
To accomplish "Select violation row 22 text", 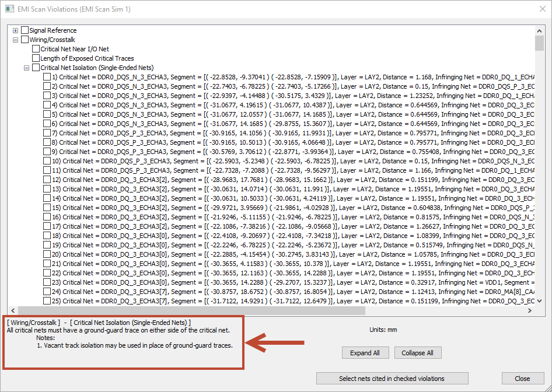I will pyautogui.click(x=293, y=273).
